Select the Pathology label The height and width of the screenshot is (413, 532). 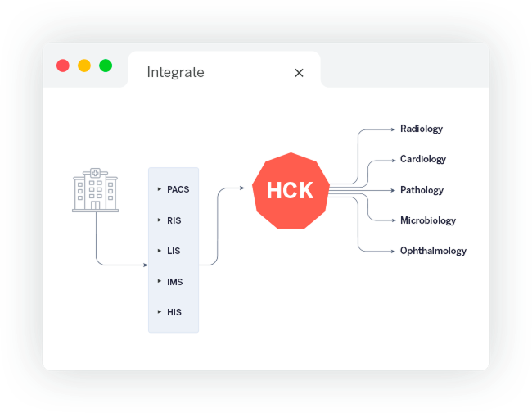tap(422, 190)
